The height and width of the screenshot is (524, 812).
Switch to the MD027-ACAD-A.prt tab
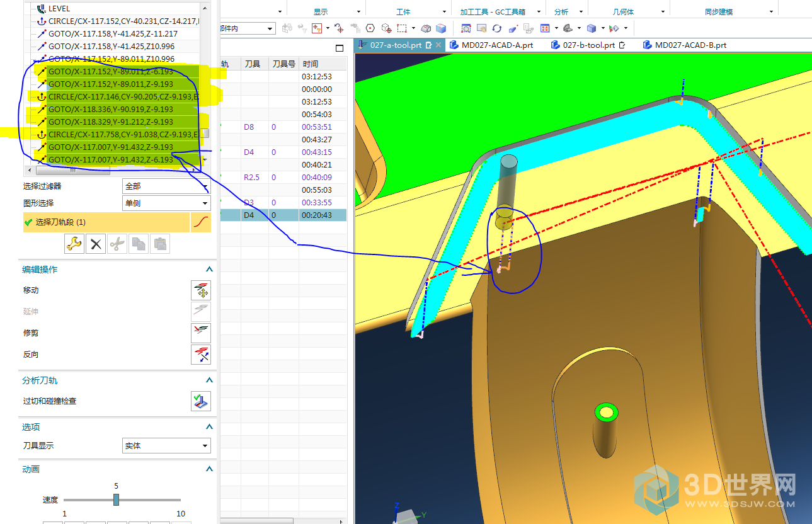[x=491, y=45]
